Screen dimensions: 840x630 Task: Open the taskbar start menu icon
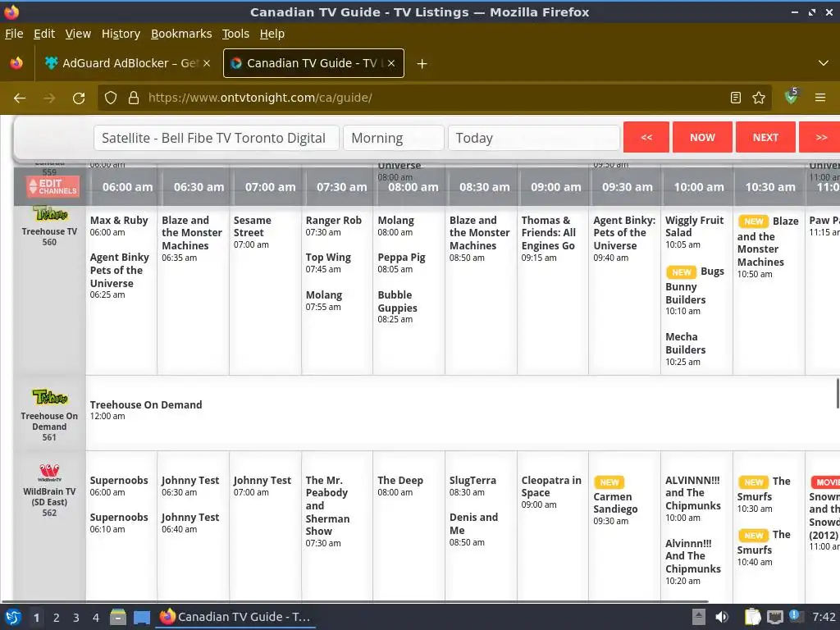click(x=13, y=617)
